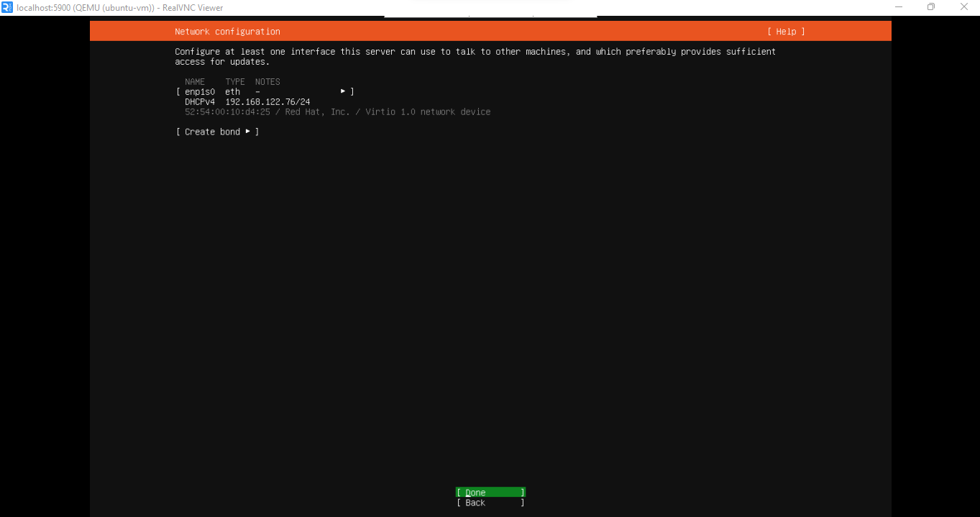Click the VNC toolbar handle at top center
Screen dimensions: 980x517
pyautogui.click(x=490, y=16)
